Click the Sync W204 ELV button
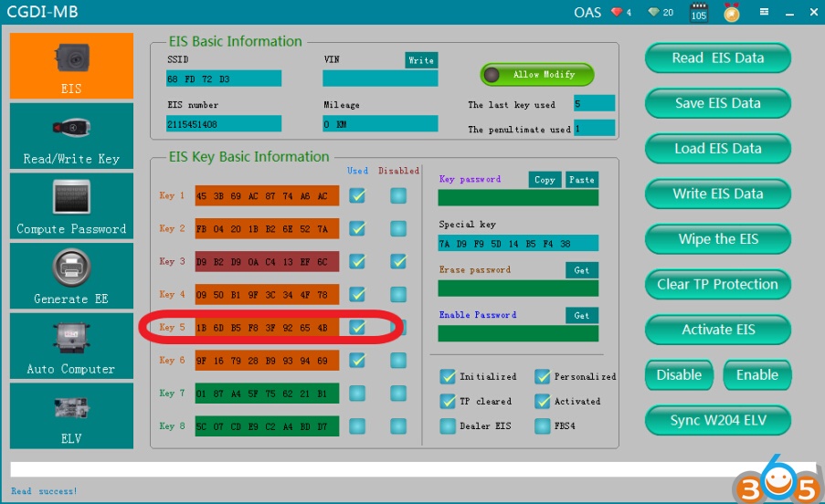Screen dimensions: 825x504 point(718,420)
